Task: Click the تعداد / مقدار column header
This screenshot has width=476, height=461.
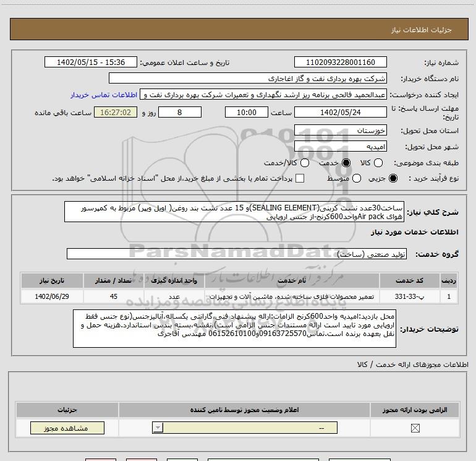Action: [114, 280]
